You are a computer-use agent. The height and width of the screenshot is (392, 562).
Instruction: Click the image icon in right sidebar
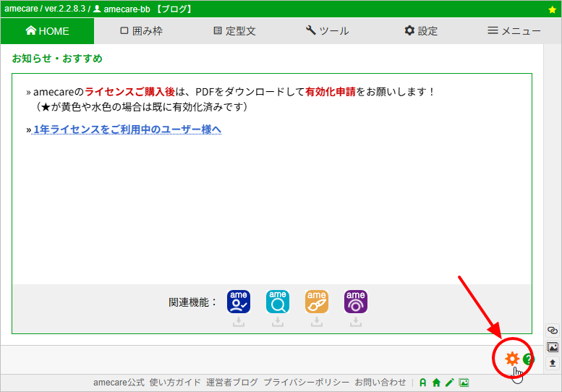(553, 347)
